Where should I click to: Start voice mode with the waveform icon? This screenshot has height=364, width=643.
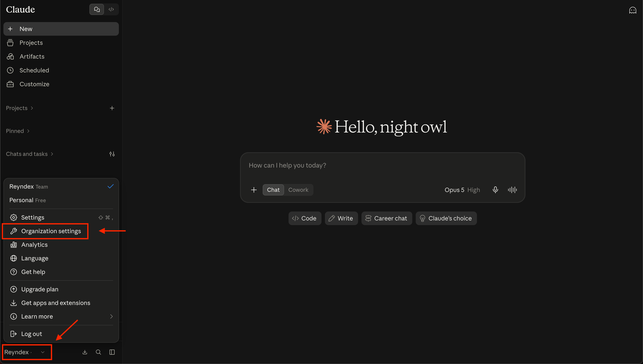[x=512, y=190]
